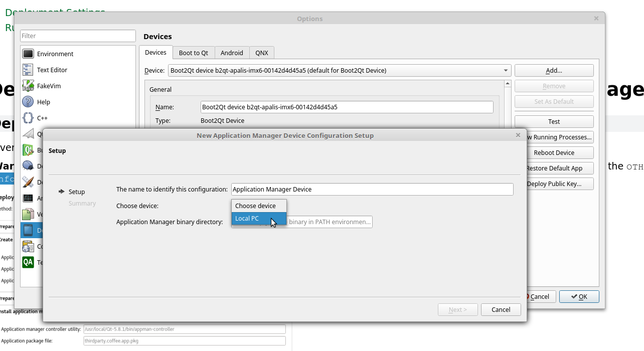
Task: Open the QNX tab
Action: click(261, 53)
